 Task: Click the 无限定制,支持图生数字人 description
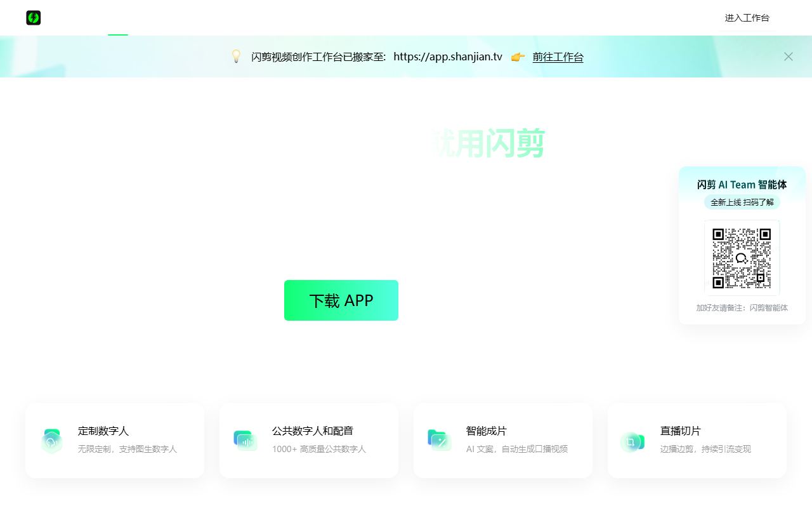tap(128, 449)
